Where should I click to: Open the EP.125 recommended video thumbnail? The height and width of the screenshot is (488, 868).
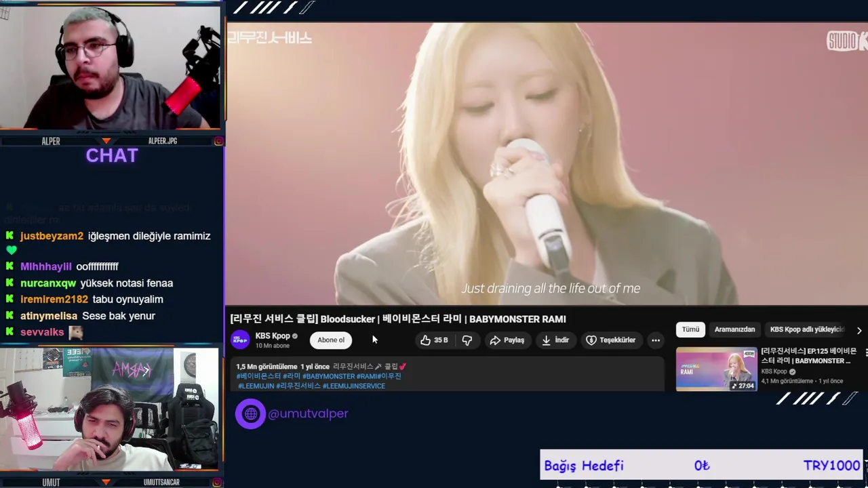point(716,369)
